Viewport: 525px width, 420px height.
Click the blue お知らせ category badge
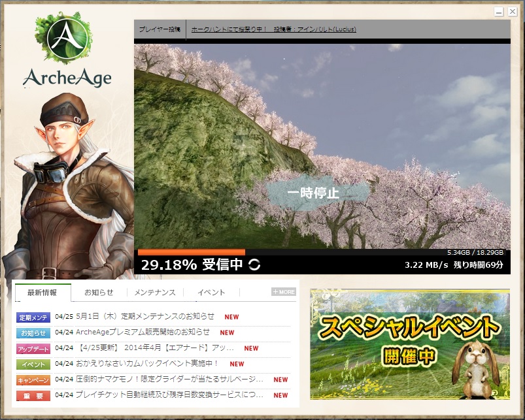(x=33, y=333)
